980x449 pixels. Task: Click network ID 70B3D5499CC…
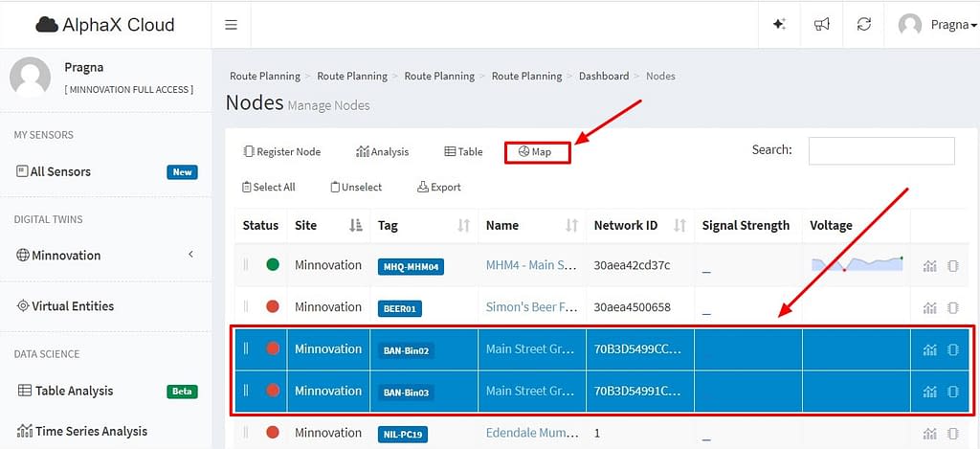637,348
